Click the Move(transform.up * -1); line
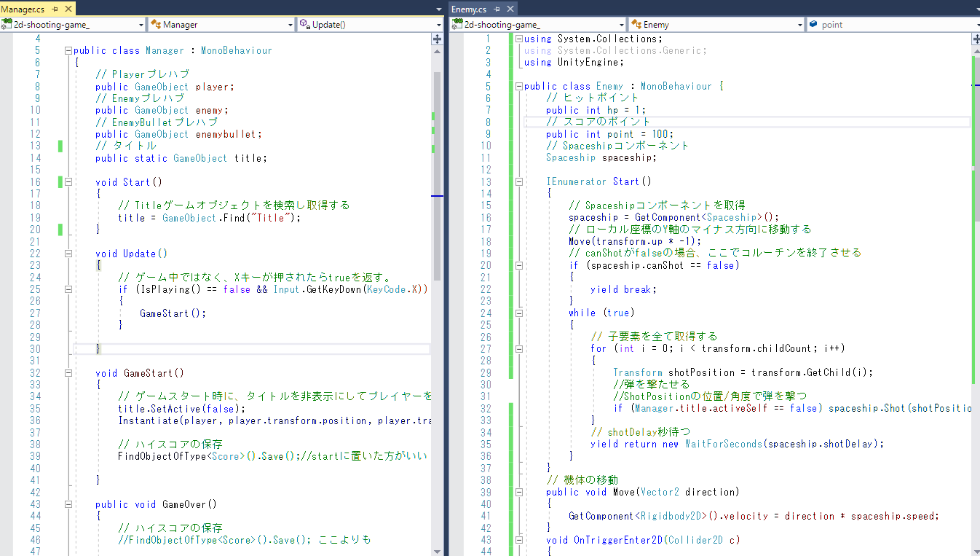This screenshot has height=556, width=980. click(635, 241)
